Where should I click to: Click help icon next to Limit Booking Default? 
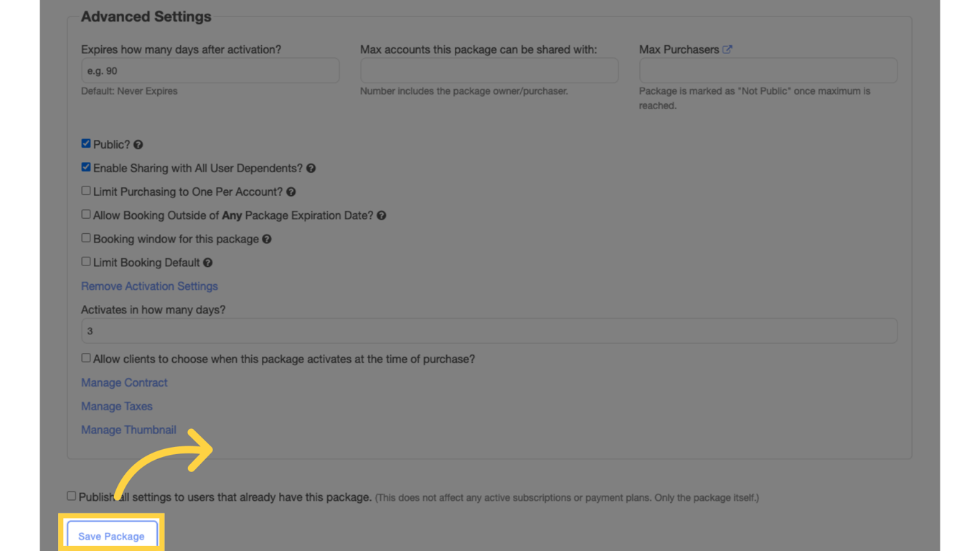tap(208, 263)
